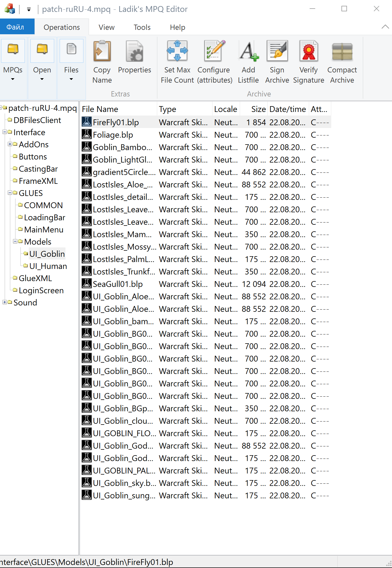Click the status bar file path
This screenshot has width=392, height=568.
click(86, 562)
